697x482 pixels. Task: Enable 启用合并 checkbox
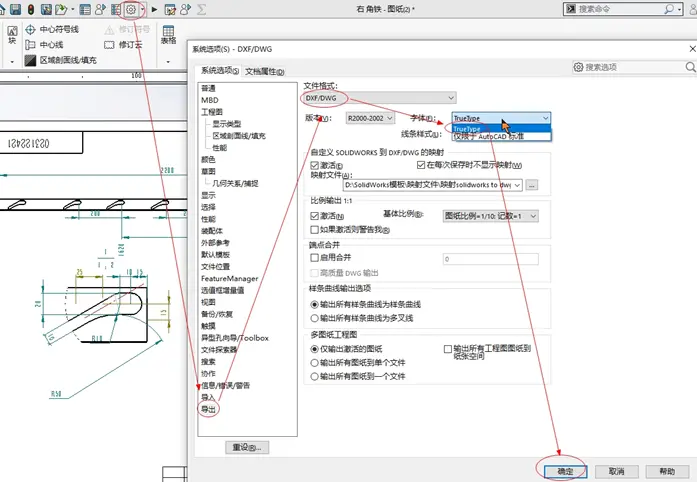(315, 257)
